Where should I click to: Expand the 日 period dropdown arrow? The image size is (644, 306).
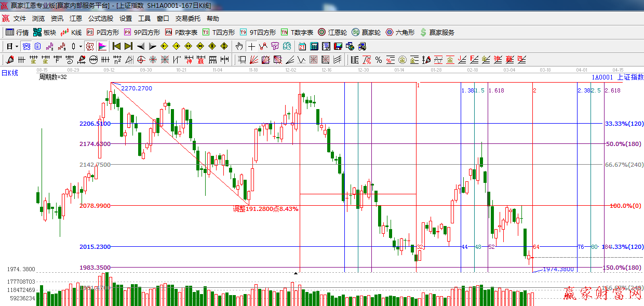pos(17,46)
